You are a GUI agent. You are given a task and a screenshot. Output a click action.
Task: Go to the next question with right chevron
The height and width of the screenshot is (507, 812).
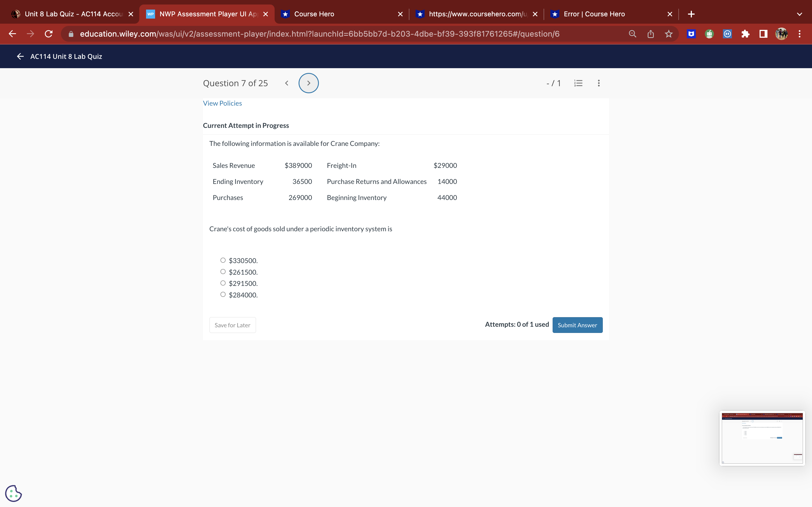coord(308,83)
